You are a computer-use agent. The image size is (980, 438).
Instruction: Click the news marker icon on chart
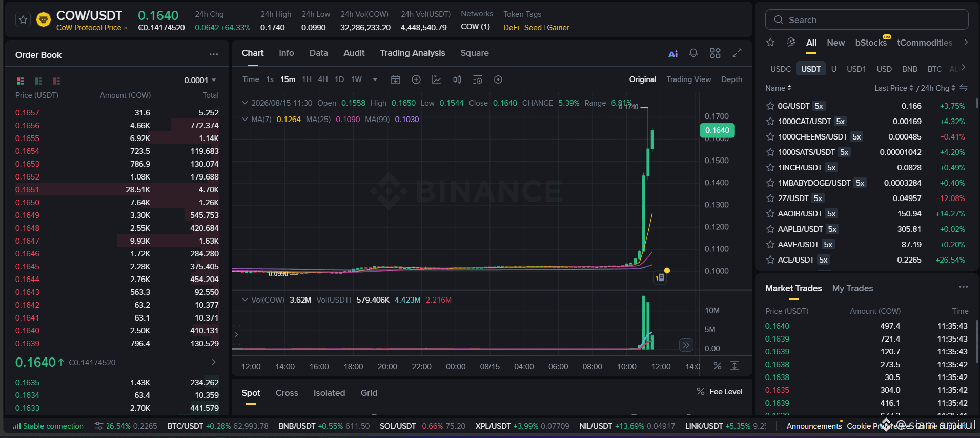(x=660, y=277)
